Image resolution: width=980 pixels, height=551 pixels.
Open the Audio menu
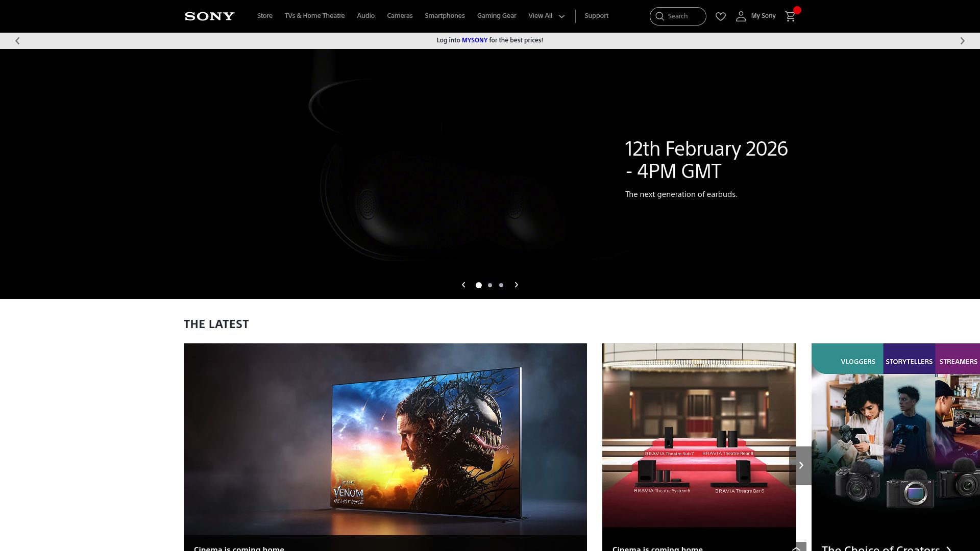pos(366,16)
